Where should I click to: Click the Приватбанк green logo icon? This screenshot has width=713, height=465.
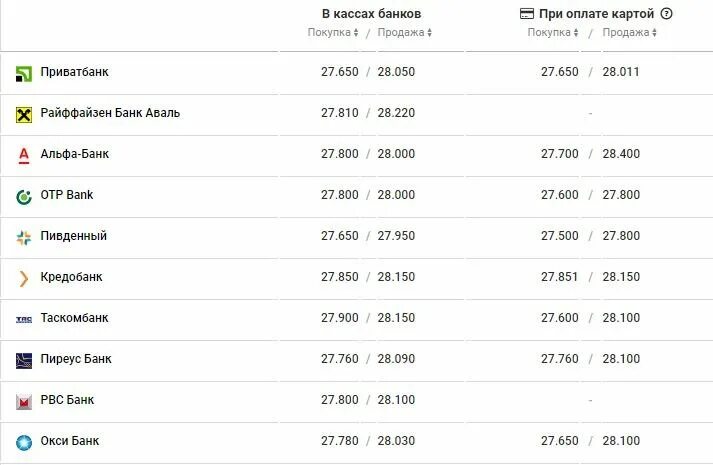point(24,74)
